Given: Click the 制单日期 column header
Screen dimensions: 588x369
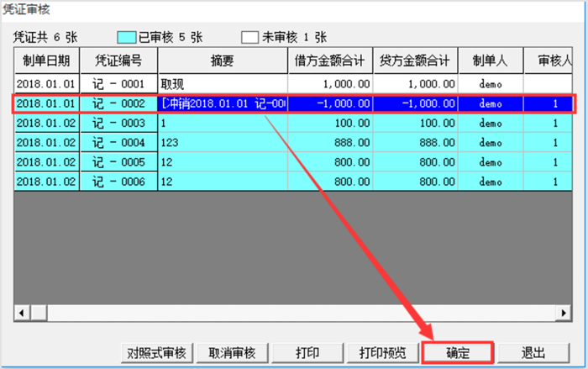Looking at the screenshot, I should (x=46, y=61).
